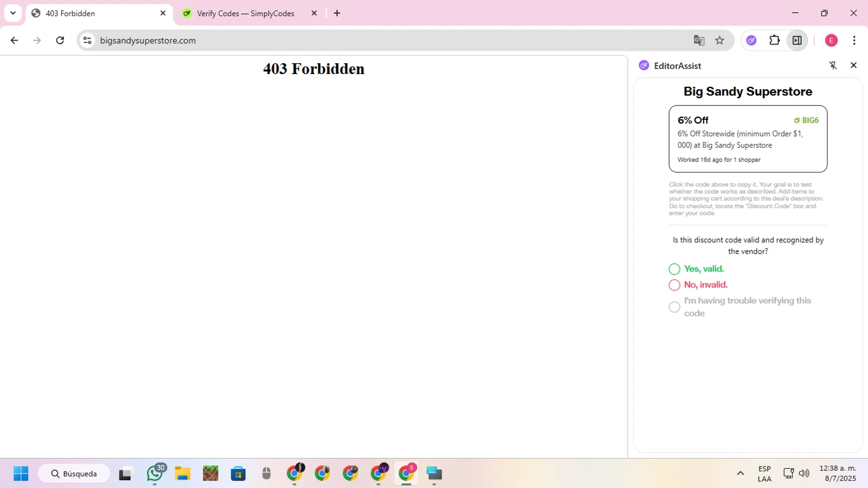868x488 pixels.
Task: Go back to the previous page
Action: [14, 41]
